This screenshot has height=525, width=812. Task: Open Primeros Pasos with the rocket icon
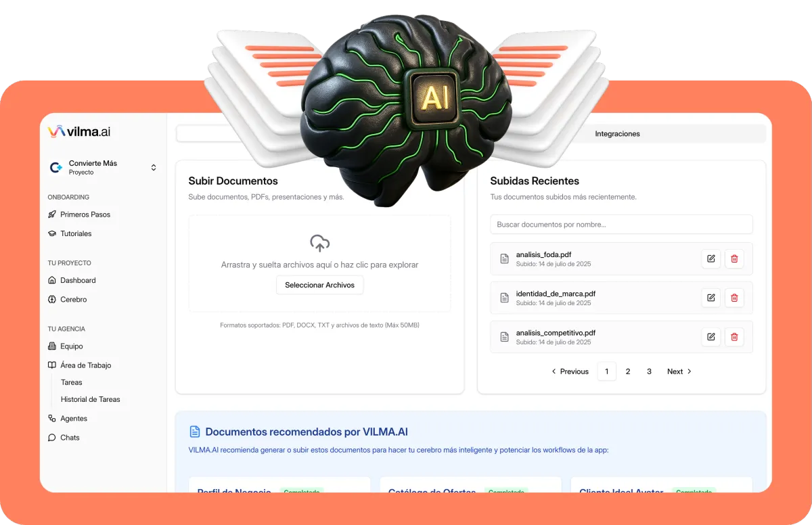[79, 214]
